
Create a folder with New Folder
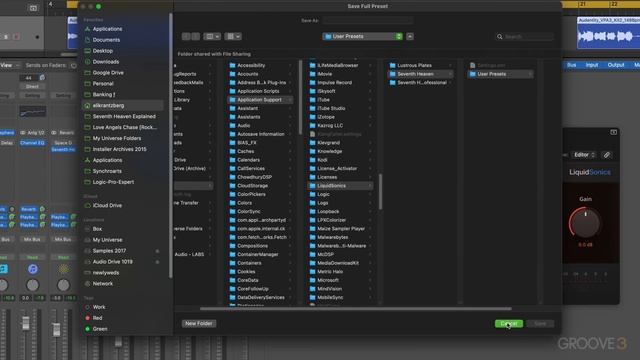[x=198, y=324]
